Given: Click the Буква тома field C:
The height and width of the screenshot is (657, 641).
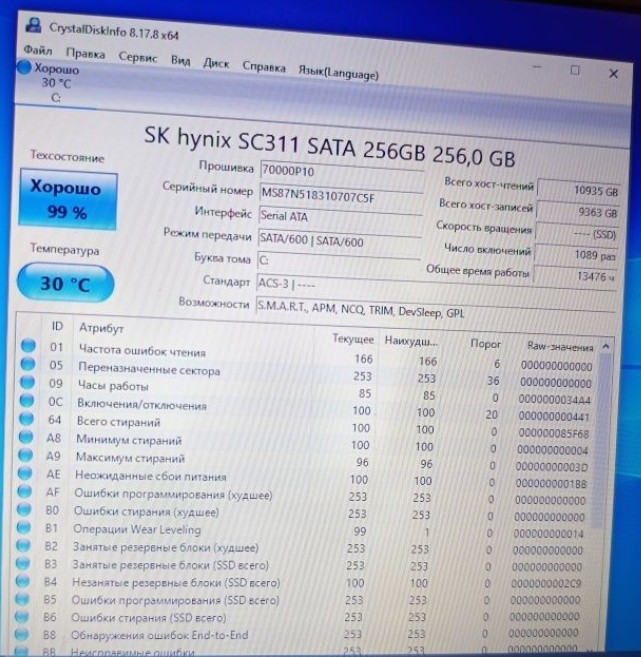Looking at the screenshot, I should 339,261.
